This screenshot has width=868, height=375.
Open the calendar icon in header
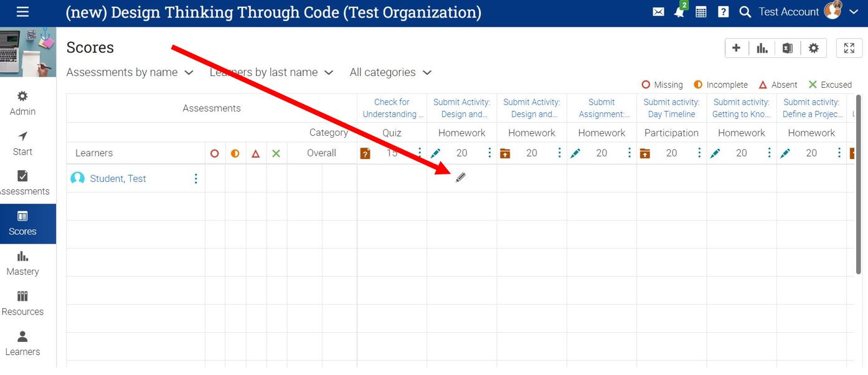click(x=701, y=12)
